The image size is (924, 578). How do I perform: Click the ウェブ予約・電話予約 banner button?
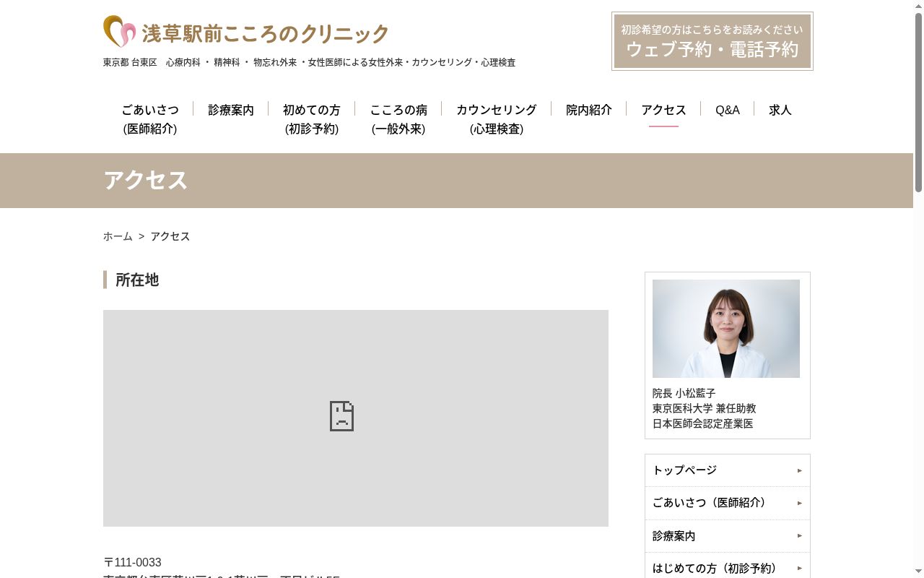tap(712, 41)
